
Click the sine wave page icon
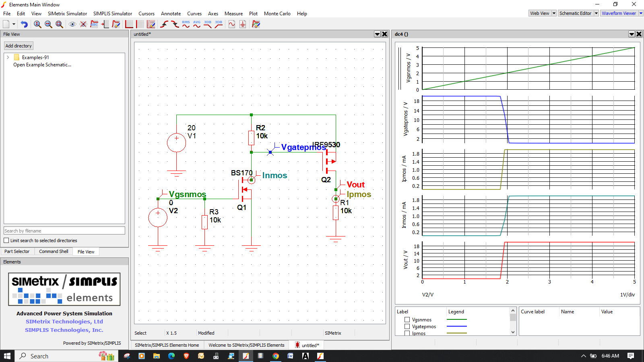(x=232, y=24)
